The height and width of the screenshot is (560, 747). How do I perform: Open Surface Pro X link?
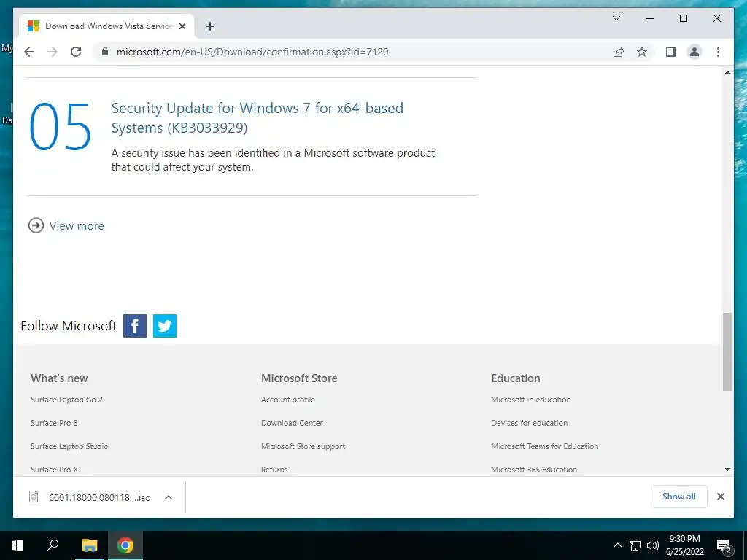point(54,470)
